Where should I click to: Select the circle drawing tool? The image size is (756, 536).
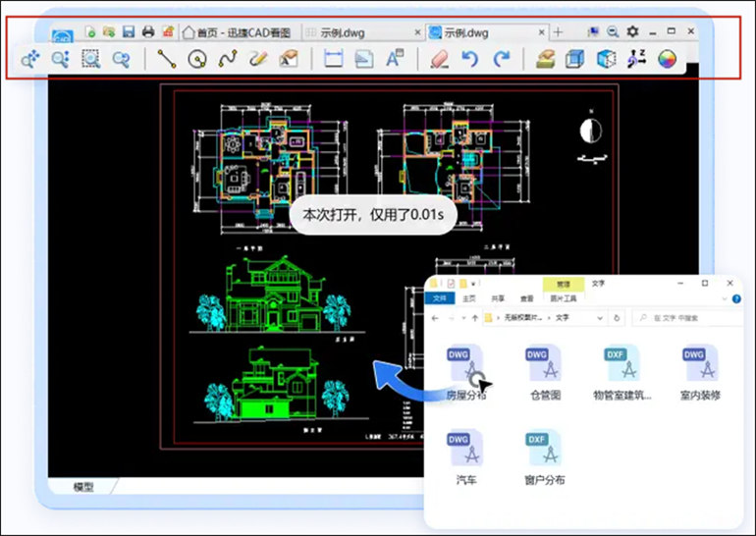click(196, 59)
